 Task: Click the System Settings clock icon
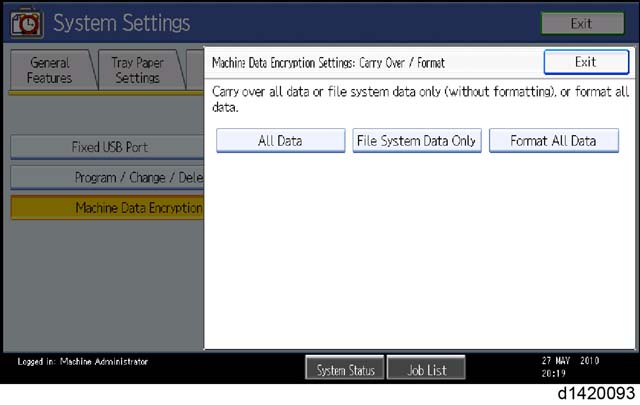click(27, 23)
